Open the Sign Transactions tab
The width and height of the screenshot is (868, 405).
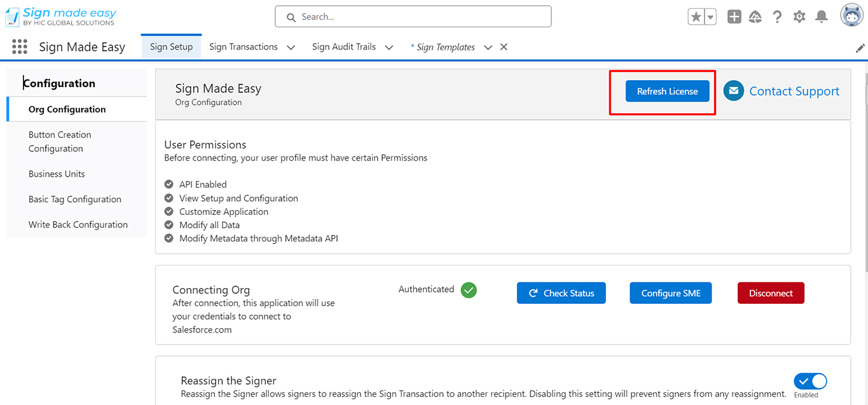pos(244,46)
